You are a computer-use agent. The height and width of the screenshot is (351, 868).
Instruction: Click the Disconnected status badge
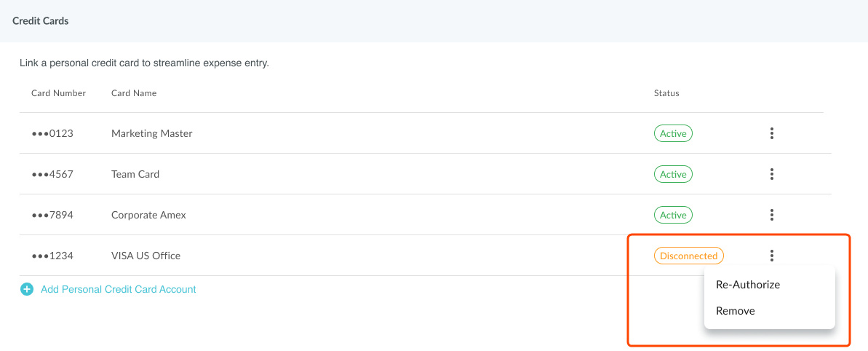[688, 256]
